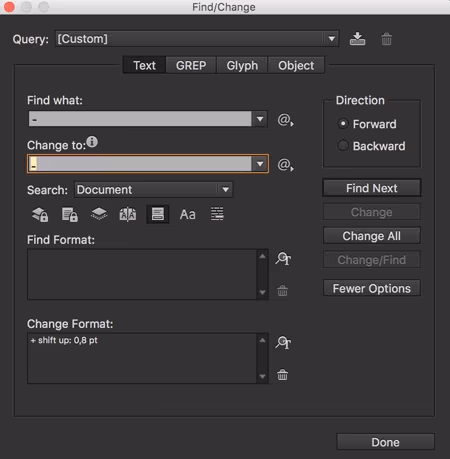Select the Backward direction radio button
This screenshot has width=450, height=459.
click(343, 146)
